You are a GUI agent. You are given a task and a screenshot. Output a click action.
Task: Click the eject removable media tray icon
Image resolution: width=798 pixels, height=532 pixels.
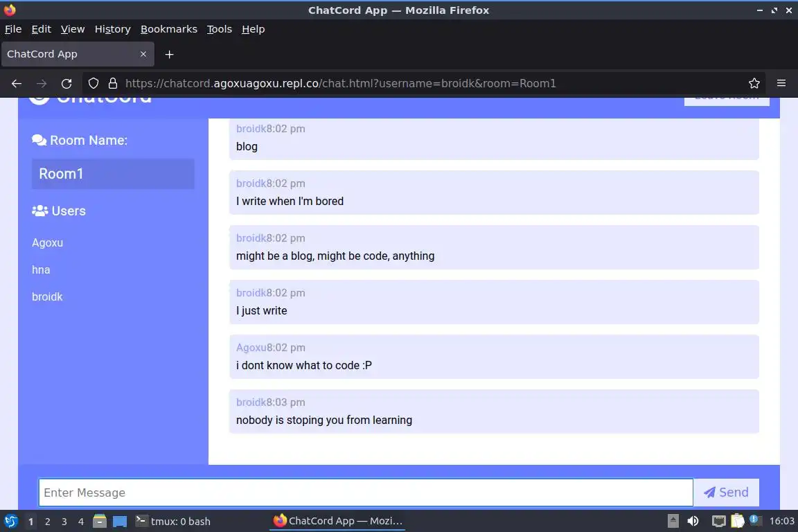pos(673,521)
